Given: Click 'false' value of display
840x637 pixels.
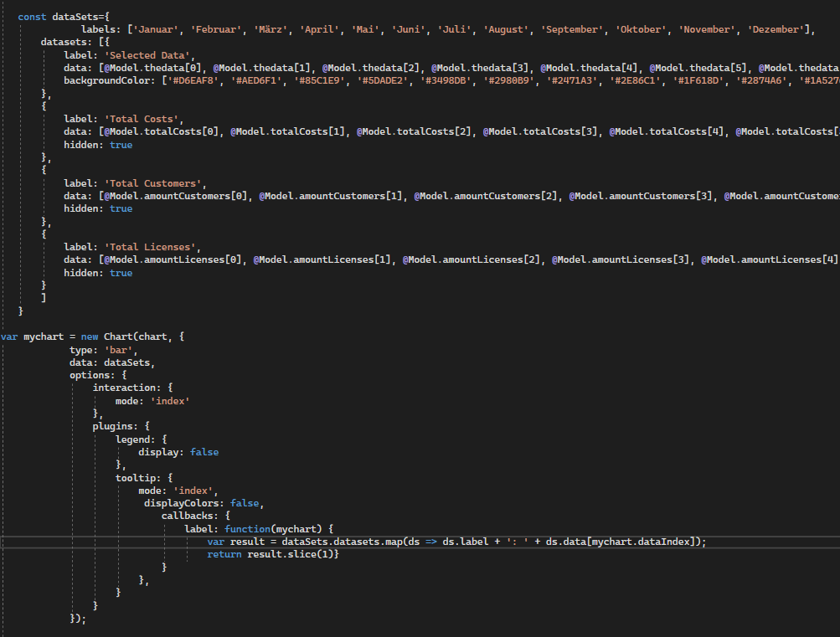Looking at the screenshot, I should click(204, 452).
